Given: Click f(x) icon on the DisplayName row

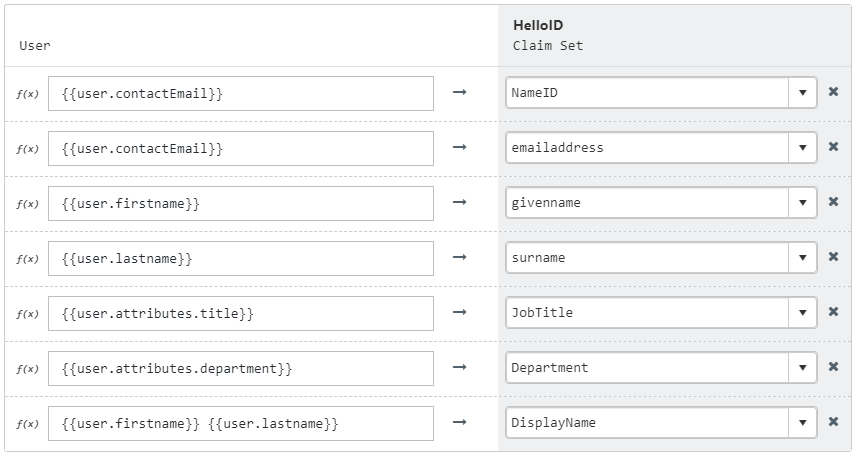Looking at the screenshot, I should tap(27, 424).
